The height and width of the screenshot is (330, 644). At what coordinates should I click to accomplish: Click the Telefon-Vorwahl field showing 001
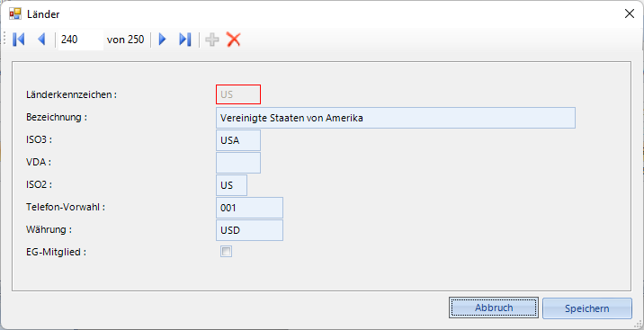[x=249, y=208]
